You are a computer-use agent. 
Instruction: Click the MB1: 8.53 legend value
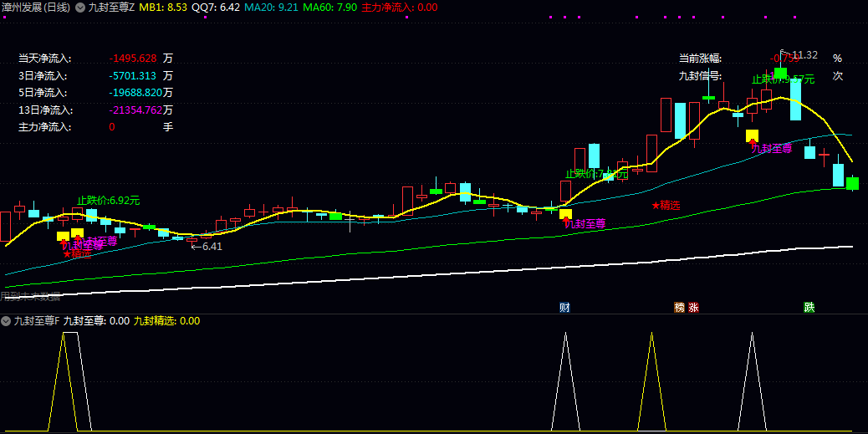(163, 8)
